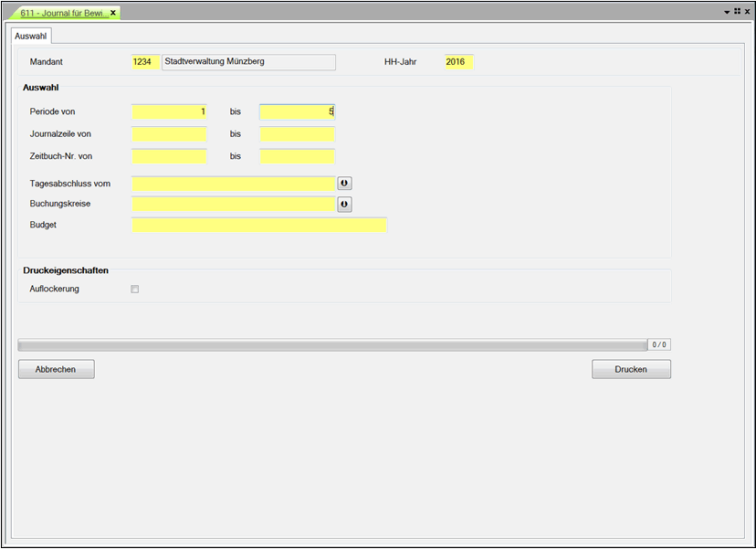Click the Abbrechen button
Screen dimensions: 756x549
(x=56, y=370)
